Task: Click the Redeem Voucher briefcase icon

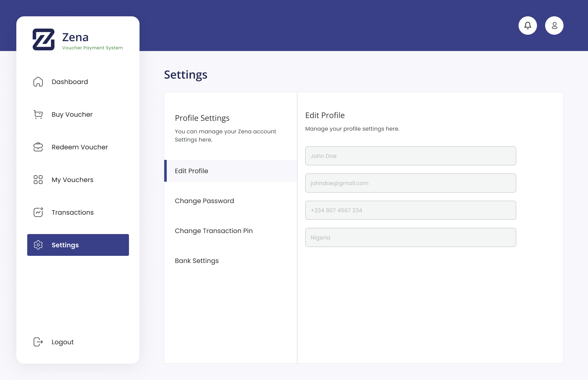Action: click(x=38, y=147)
